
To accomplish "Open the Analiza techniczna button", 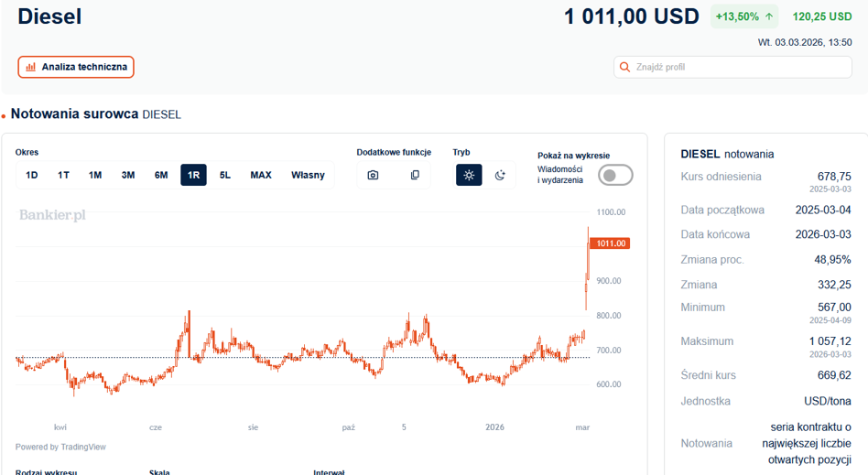I will [x=76, y=67].
